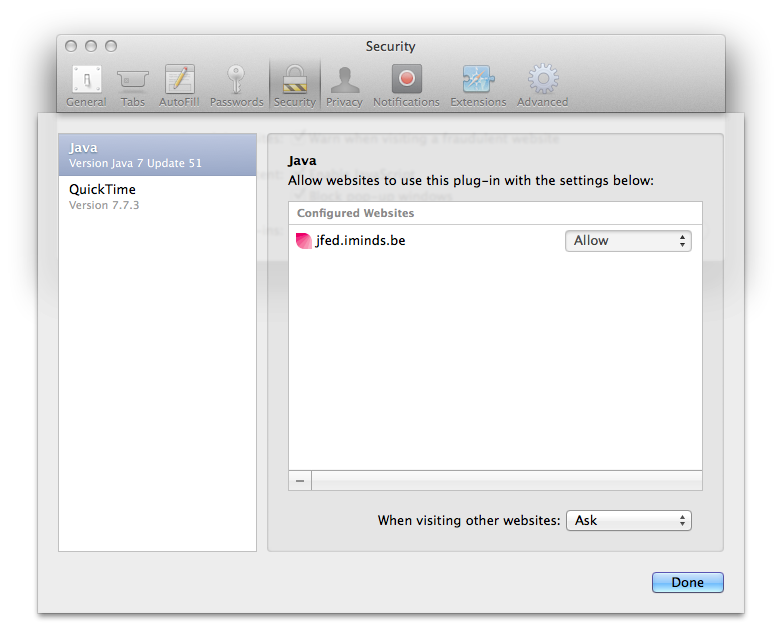Remove selected website with the minus button
The image size is (782, 624).
point(300,481)
